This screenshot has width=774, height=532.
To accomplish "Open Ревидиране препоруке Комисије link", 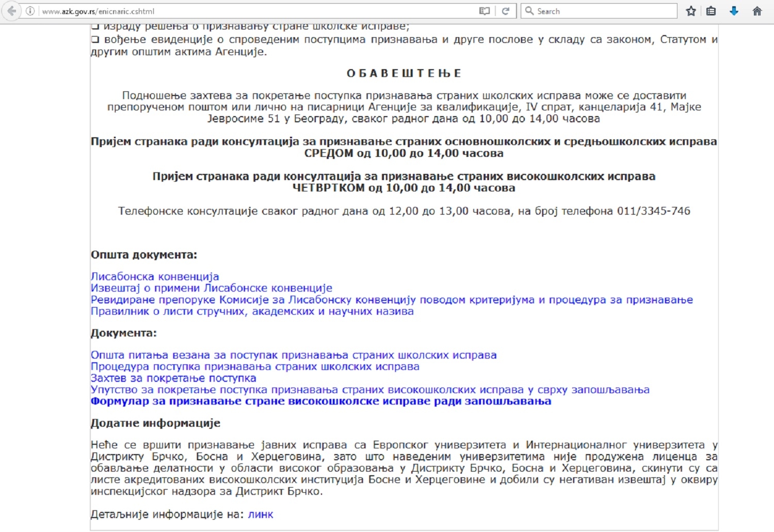I will click(x=392, y=300).
